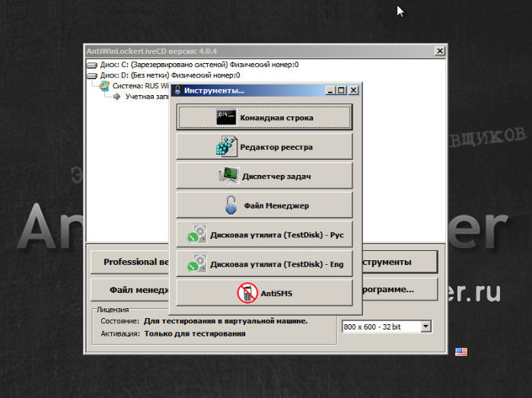
Task: Click the arrow icon beside Учетная запись
Action: click(x=116, y=97)
